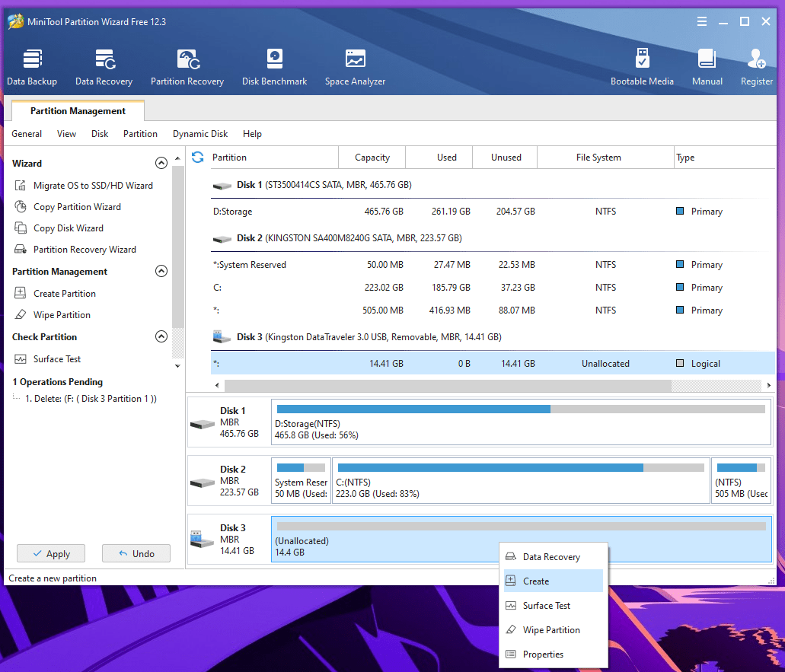Select the System Reserved partition row

[x=493, y=264]
